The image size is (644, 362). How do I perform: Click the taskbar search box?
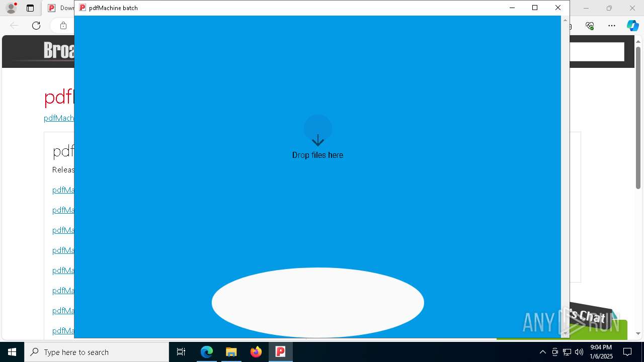pyautogui.click(x=97, y=352)
